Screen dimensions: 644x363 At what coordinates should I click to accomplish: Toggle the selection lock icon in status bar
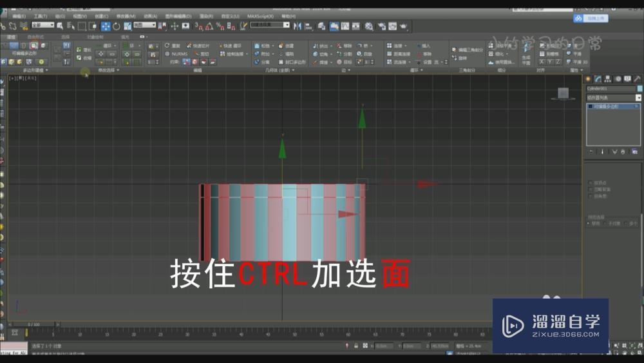(x=356, y=346)
